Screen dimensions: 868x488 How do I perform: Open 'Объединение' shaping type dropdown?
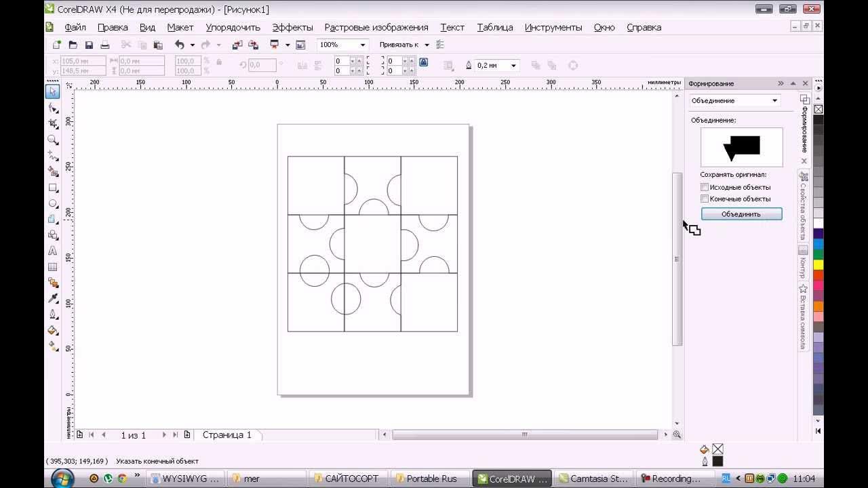(775, 101)
